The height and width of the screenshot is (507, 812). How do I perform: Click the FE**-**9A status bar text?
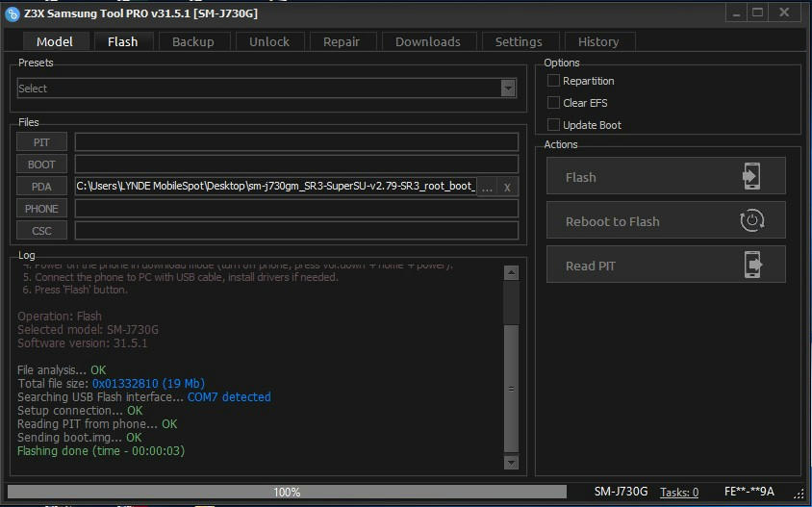click(749, 492)
